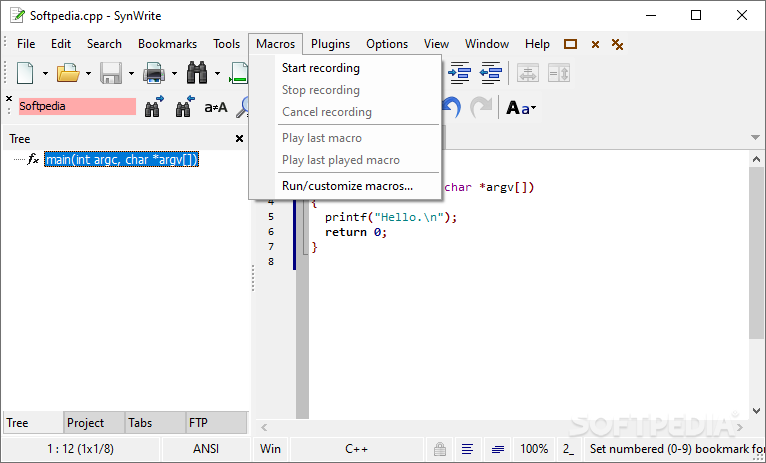This screenshot has width=766, height=463.
Task: Close the quick search bar
Action: (x=9, y=99)
